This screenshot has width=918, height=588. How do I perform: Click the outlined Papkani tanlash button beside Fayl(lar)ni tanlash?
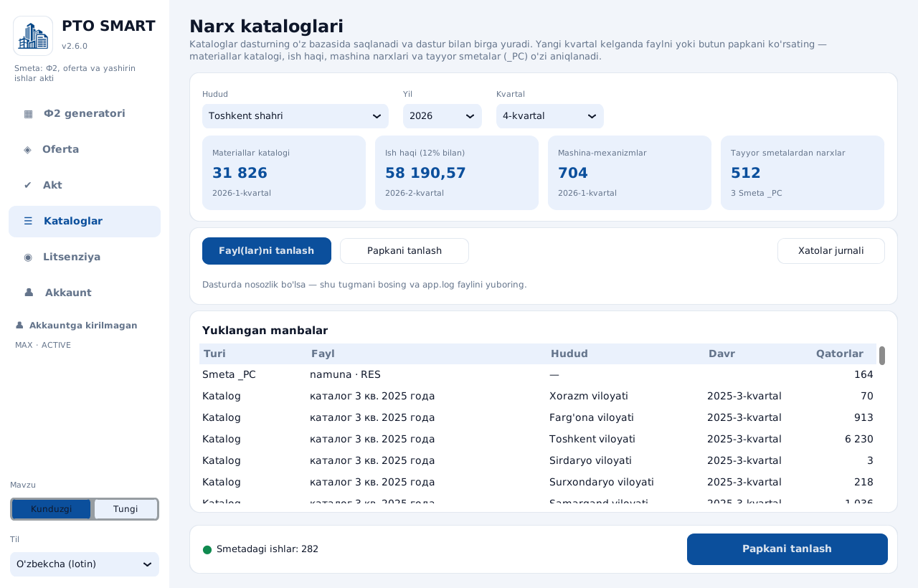pos(404,251)
